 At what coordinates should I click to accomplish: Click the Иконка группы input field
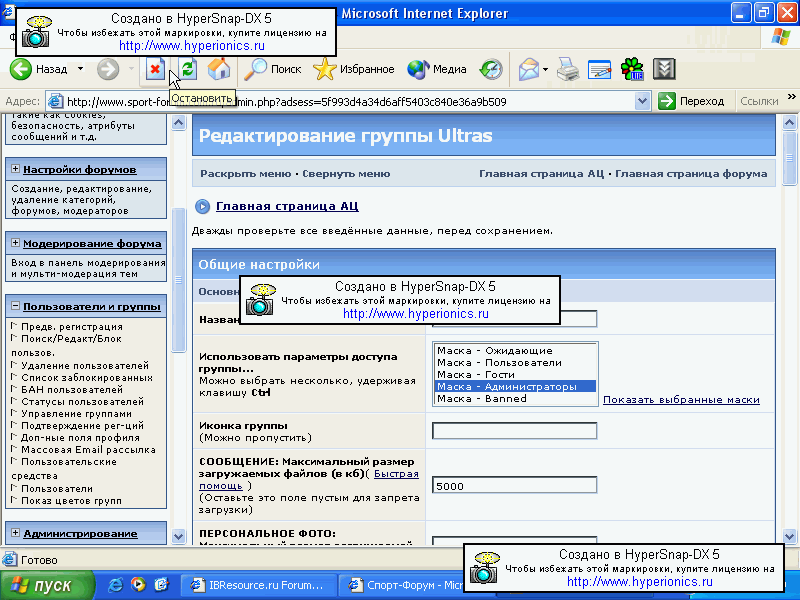tap(514, 431)
